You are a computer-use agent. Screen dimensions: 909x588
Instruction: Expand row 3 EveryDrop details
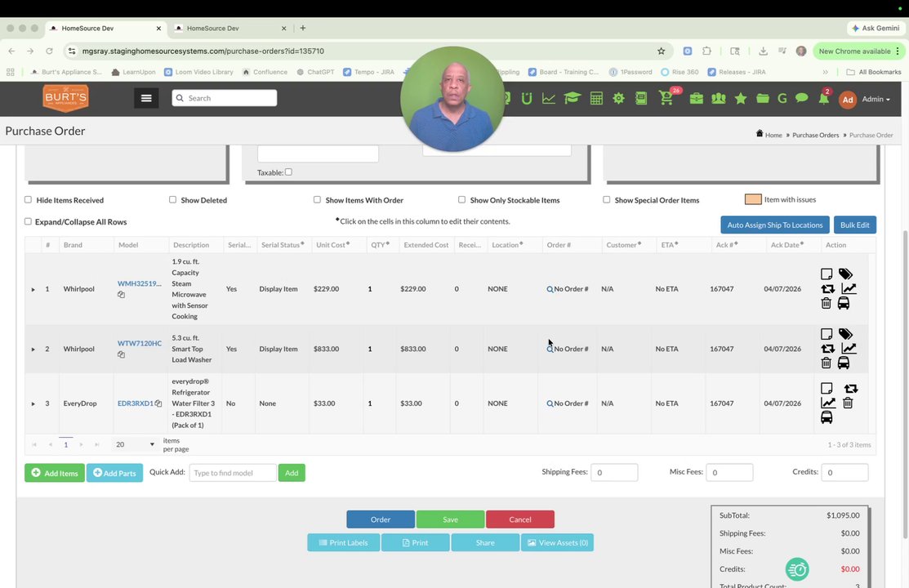tap(33, 403)
